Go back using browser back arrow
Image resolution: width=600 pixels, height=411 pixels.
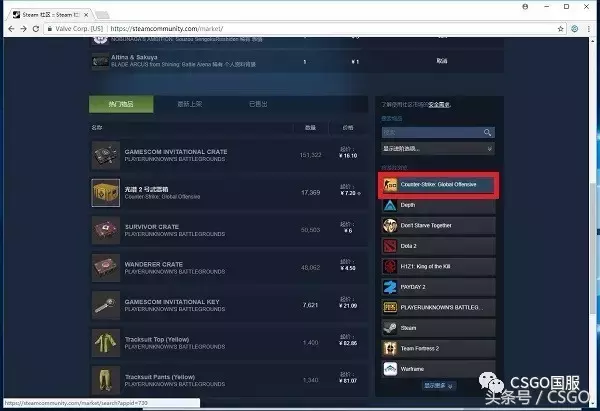click(x=11, y=29)
